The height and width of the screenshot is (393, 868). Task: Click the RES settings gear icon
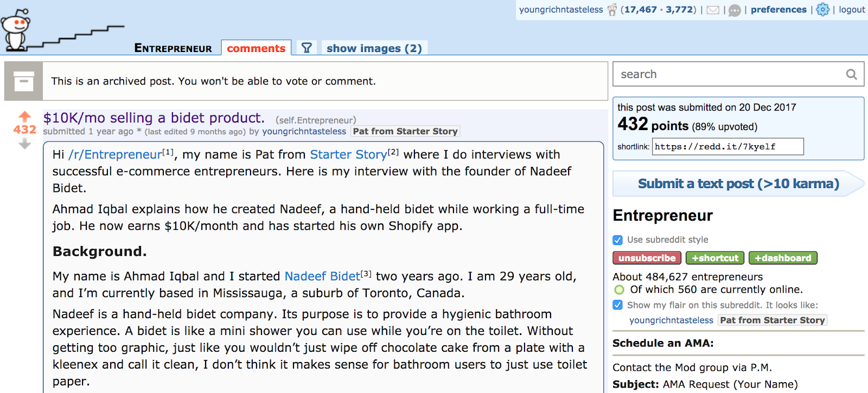pyautogui.click(x=822, y=9)
